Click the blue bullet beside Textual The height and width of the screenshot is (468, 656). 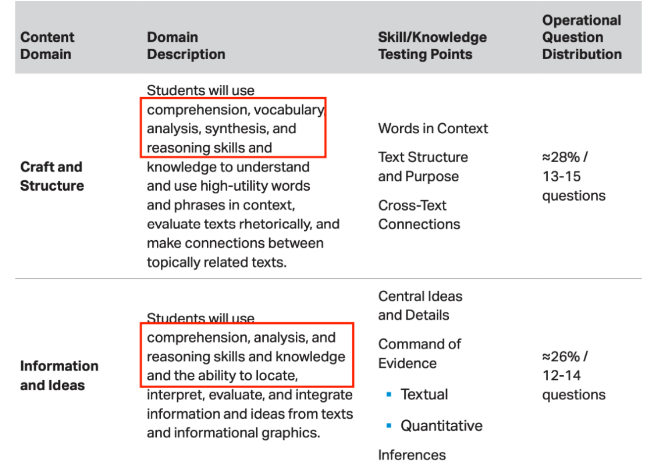[389, 394]
